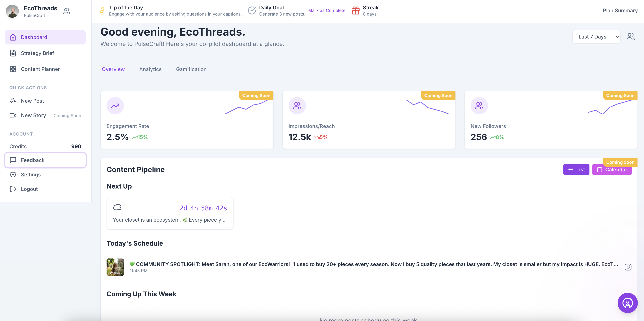Screen dimensions: 644x321
Task: Click the New Followers people icon
Action: pos(479,106)
